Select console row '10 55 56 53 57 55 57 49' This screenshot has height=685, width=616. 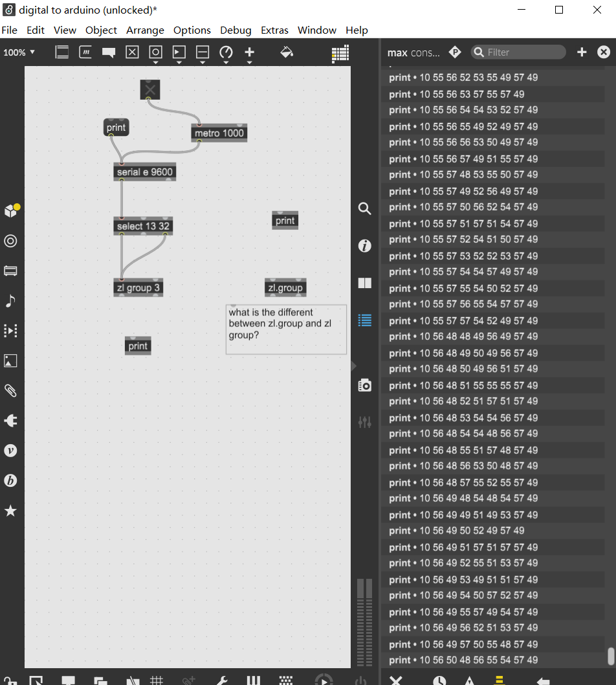pyautogui.click(x=493, y=95)
